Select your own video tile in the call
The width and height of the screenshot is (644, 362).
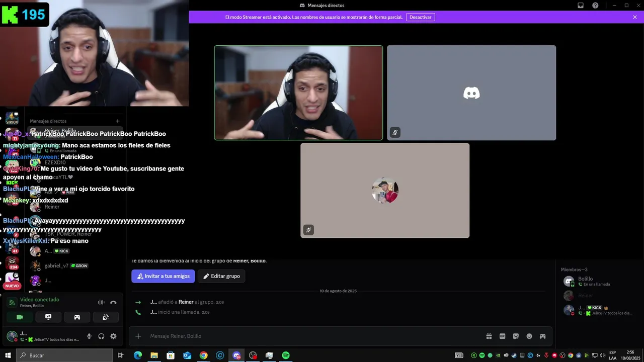pyautogui.click(x=298, y=93)
